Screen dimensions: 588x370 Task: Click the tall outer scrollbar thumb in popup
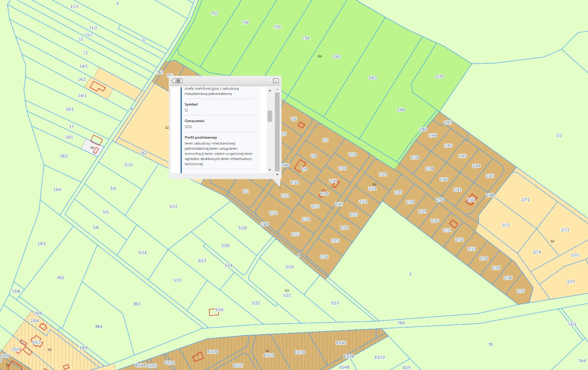click(x=277, y=130)
